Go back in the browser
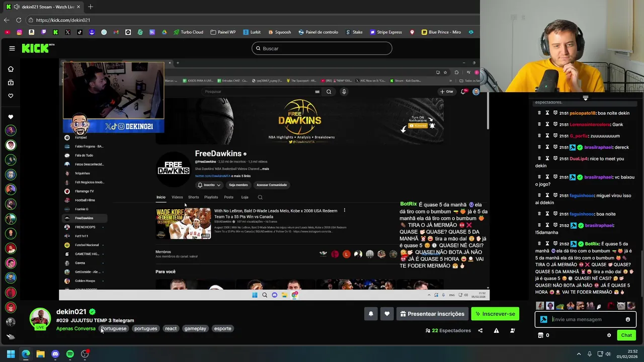Image resolution: width=644 pixels, height=362 pixels. click(x=6, y=20)
